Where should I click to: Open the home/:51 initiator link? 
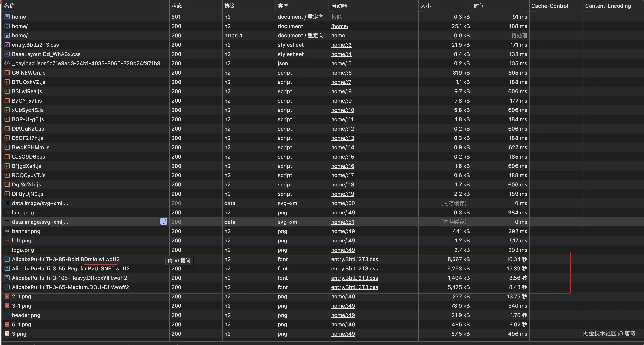pyautogui.click(x=342, y=222)
